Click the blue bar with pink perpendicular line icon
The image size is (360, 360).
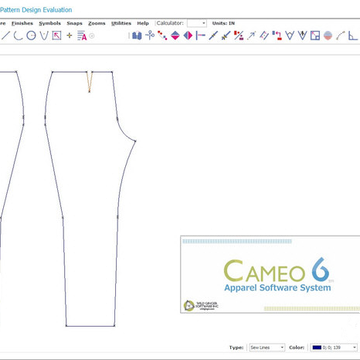(200, 36)
